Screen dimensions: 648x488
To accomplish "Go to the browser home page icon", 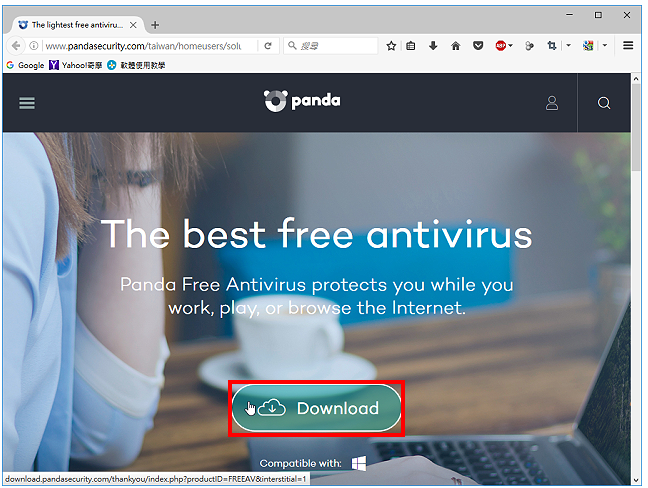I will tap(455, 45).
